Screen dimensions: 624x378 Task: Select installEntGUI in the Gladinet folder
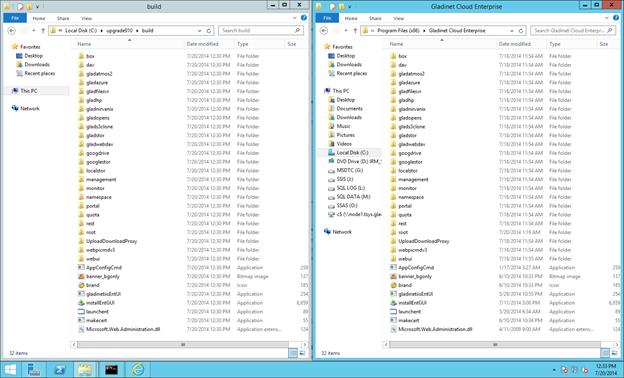412,303
